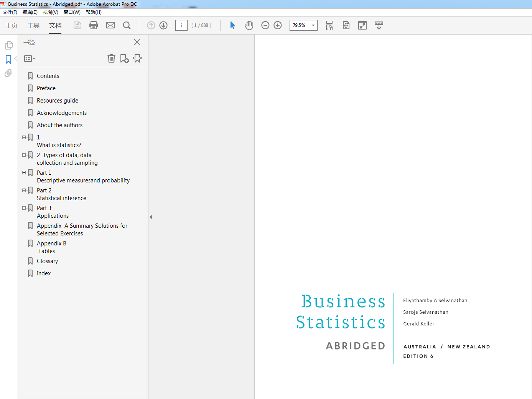Print the document via printer icon
Viewport: 532px width, 399px height.
[x=94, y=25]
